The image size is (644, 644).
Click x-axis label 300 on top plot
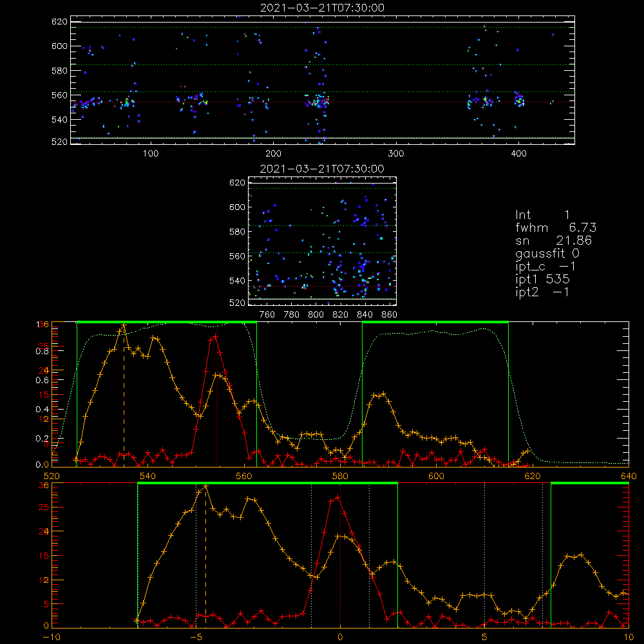click(396, 154)
